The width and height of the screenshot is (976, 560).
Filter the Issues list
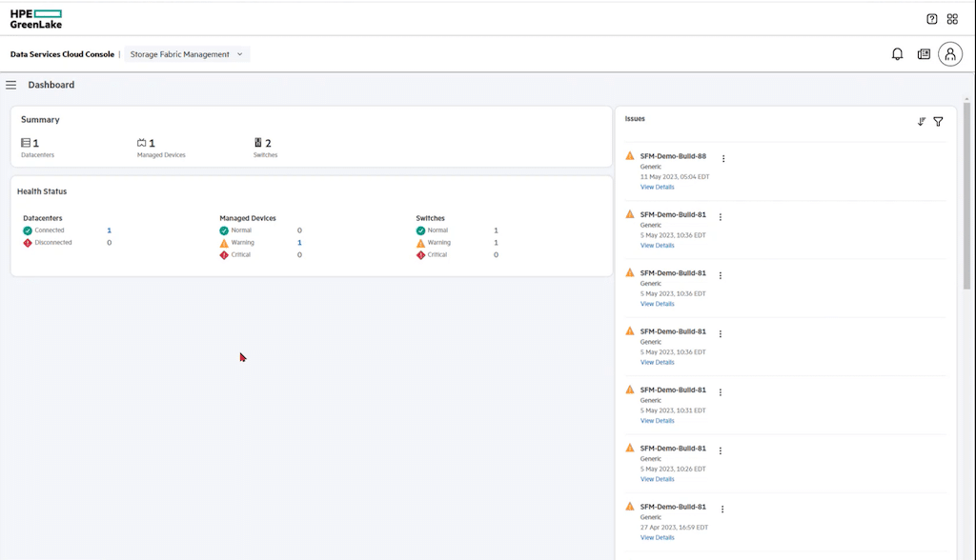pyautogui.click(x=938, y=121)
